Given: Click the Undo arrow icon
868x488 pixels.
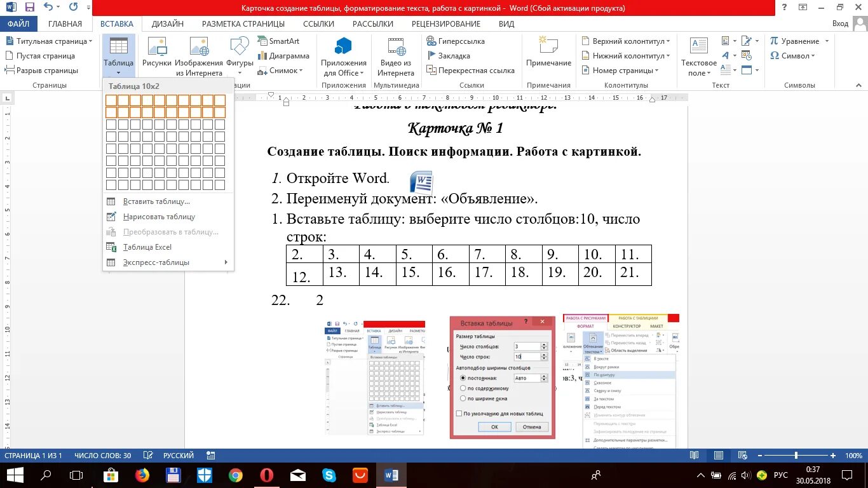Looking at the screenshot, I should (x=48, y=8).
